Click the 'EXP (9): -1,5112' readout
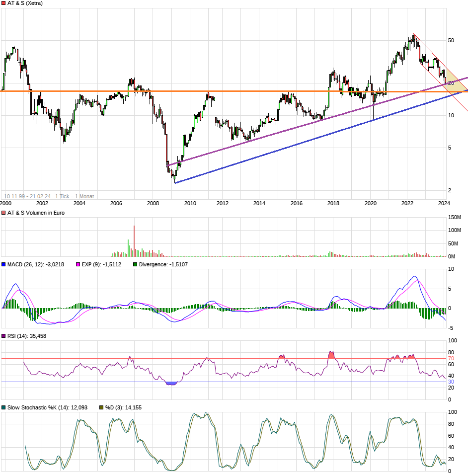The height and width of the screenshot is (476, 468). [x=101, y=264]
